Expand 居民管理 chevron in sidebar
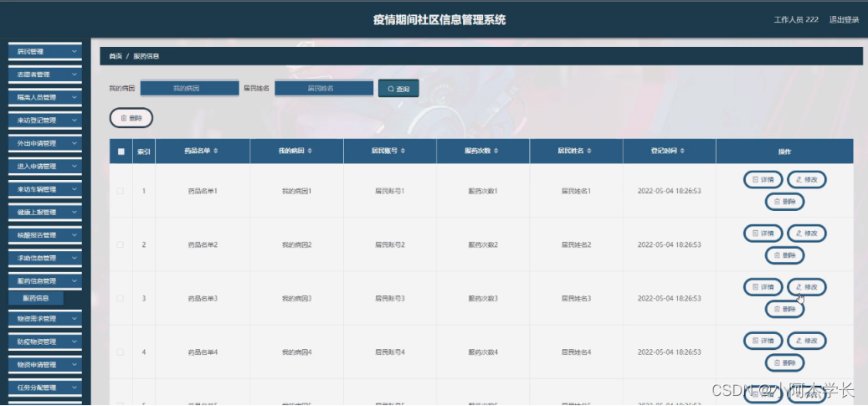 [x=74, y=52]
